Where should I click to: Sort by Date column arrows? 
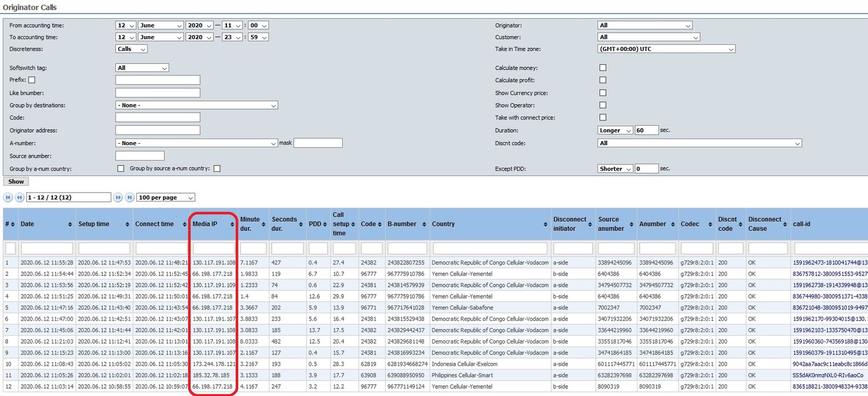pos(70,224)
